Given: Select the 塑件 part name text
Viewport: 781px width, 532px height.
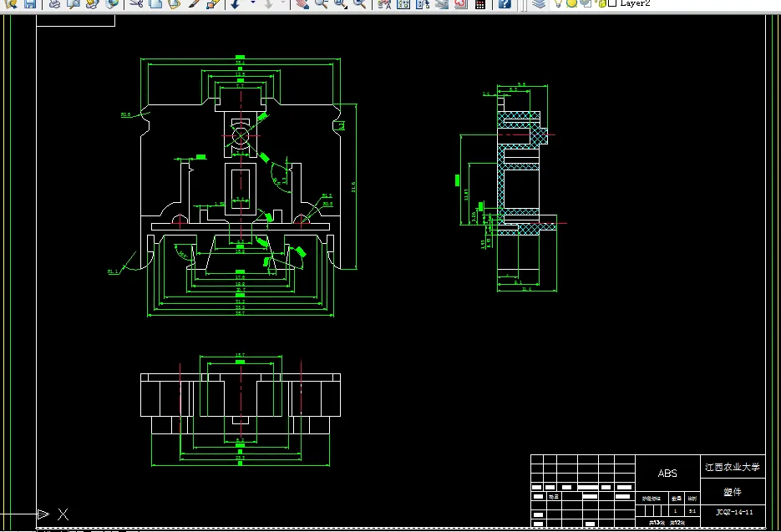Looking at the screenshot, I should 733,492.
